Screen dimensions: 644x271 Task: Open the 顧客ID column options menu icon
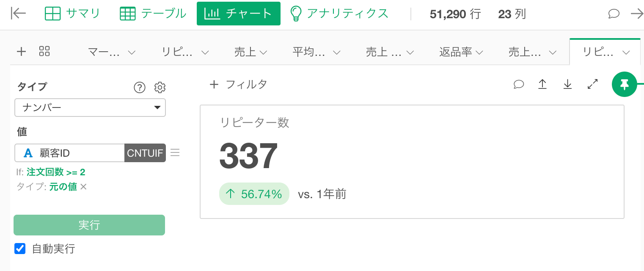[x=175, y=152]
